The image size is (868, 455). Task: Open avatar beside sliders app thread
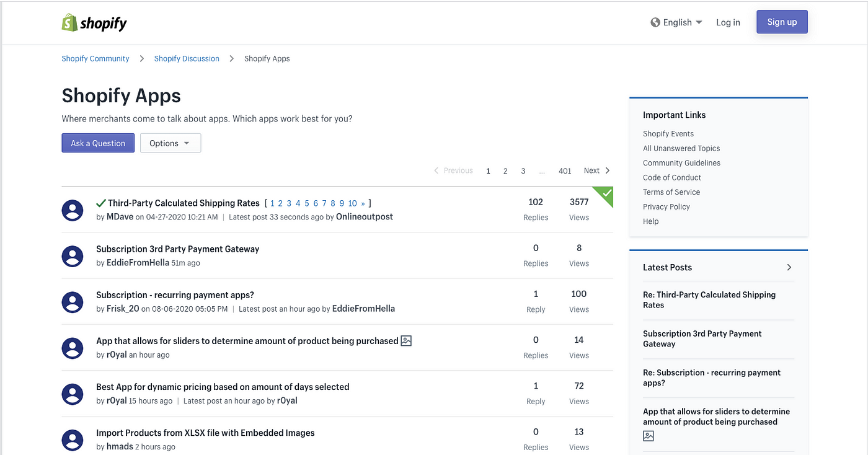click(x=73, y=348)
